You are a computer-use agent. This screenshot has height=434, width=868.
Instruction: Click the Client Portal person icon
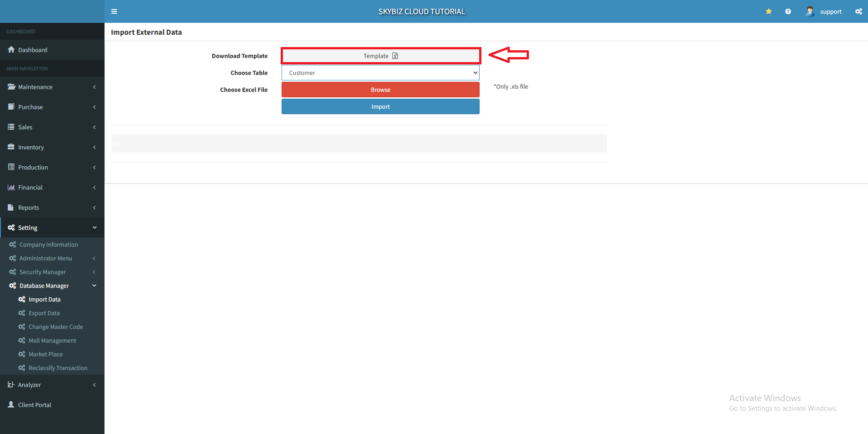point(11,405)
